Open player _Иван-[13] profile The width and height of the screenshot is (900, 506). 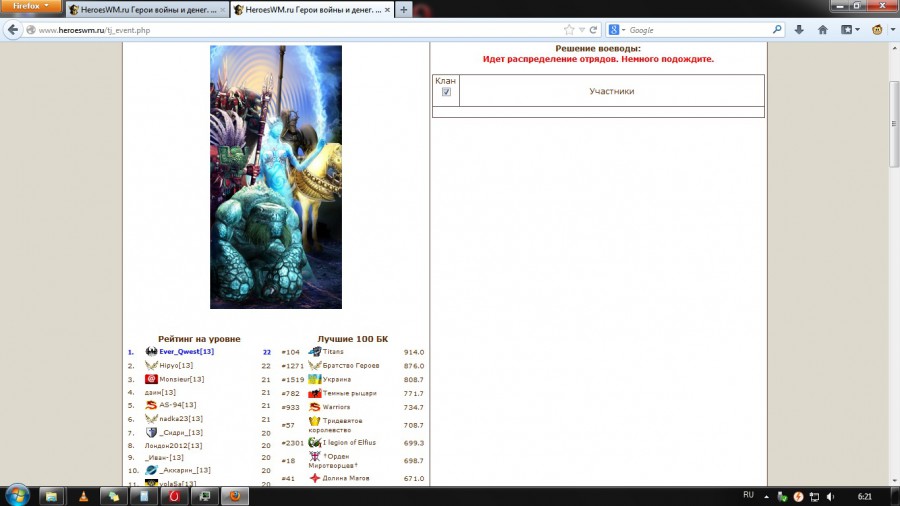(x=164, y=458)
